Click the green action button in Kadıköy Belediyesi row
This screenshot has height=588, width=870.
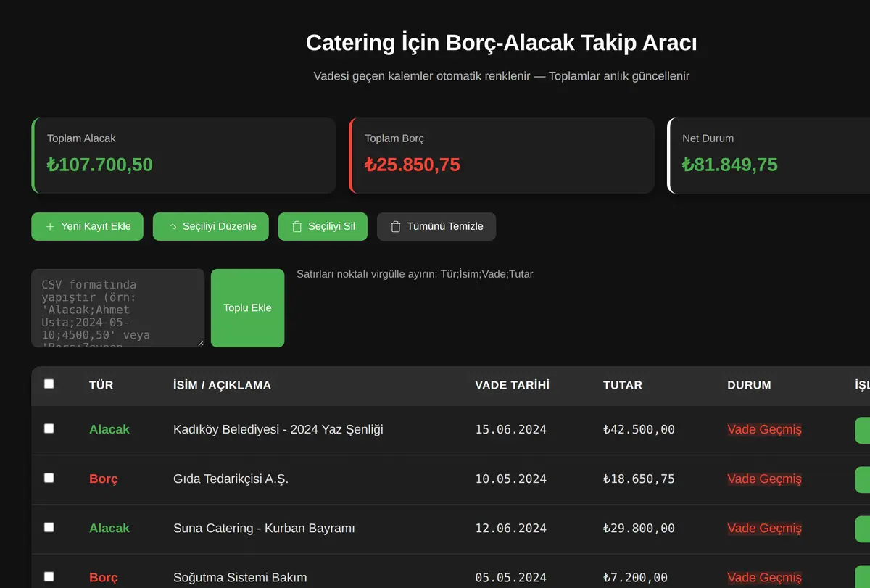coord(862,430)
